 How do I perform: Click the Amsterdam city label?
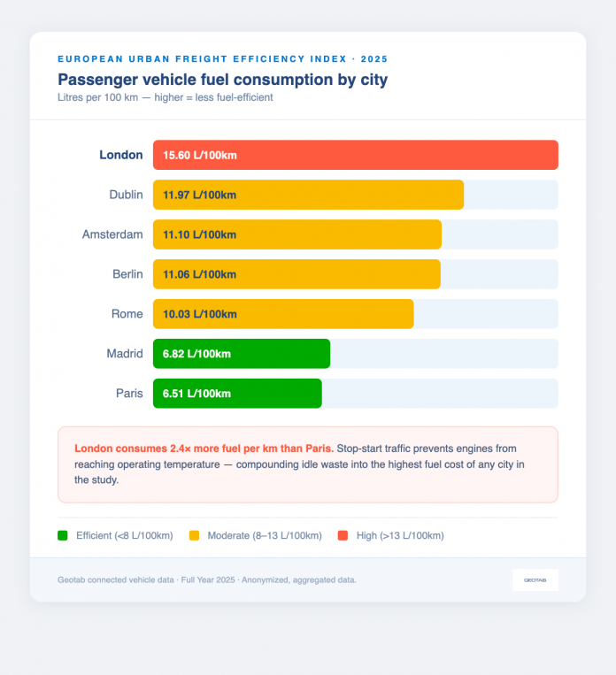click(112, 234)
